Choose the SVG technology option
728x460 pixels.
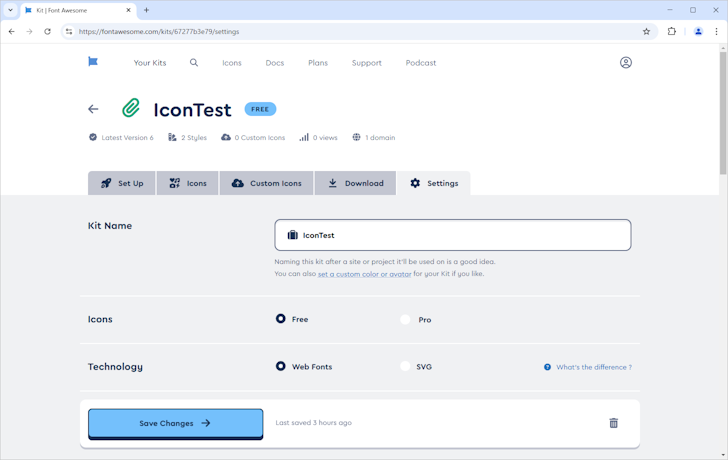click(x=405, y=366)
